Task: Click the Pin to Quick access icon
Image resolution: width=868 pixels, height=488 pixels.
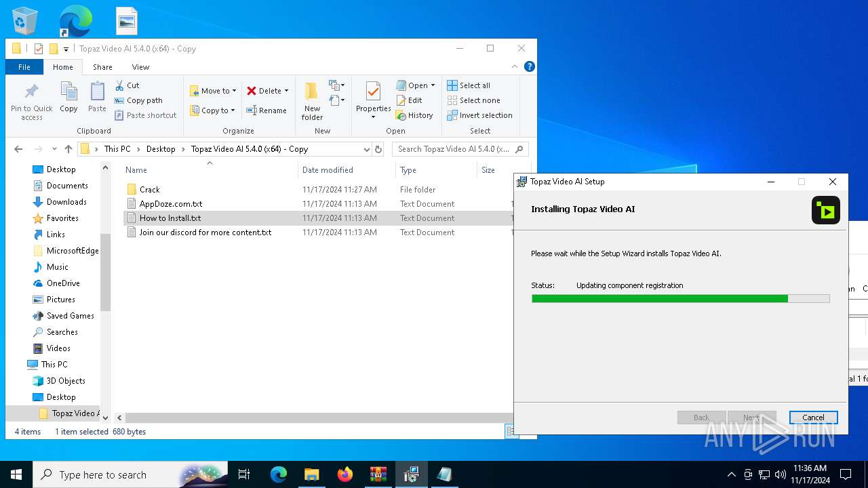Action: click(x=31, y=91)
